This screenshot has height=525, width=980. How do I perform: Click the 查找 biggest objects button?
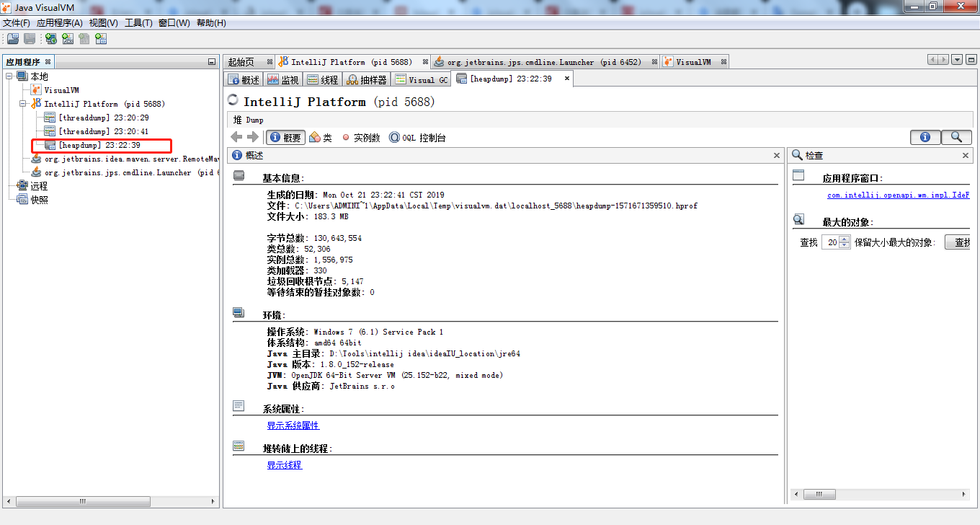pos(958,242)
